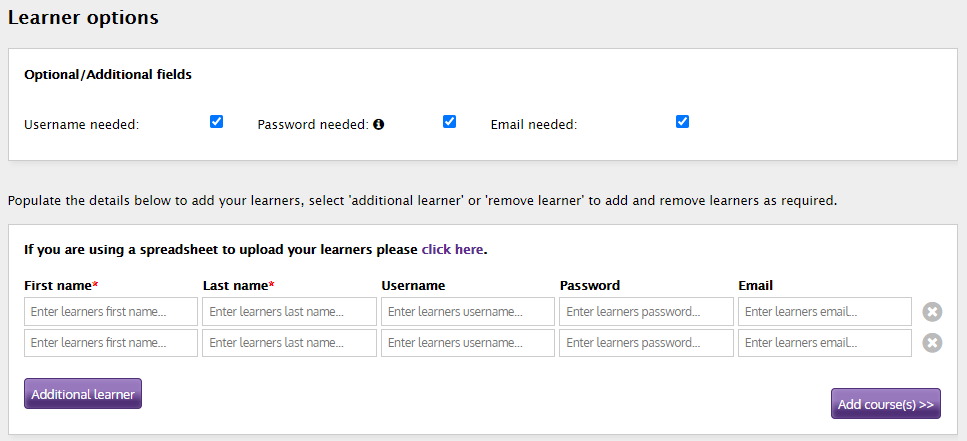The image size is (967, 441).
Task: Disable the Email needed checkbox
Action: click(682, 122)
